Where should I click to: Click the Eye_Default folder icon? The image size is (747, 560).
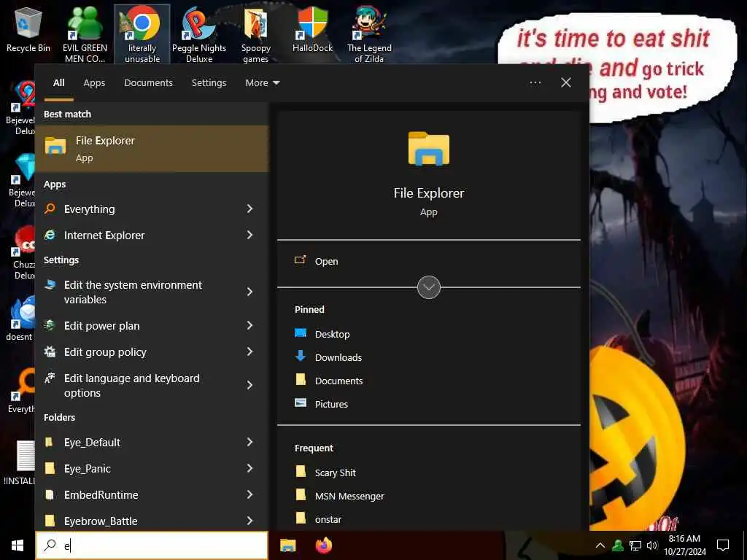point(49,443)
